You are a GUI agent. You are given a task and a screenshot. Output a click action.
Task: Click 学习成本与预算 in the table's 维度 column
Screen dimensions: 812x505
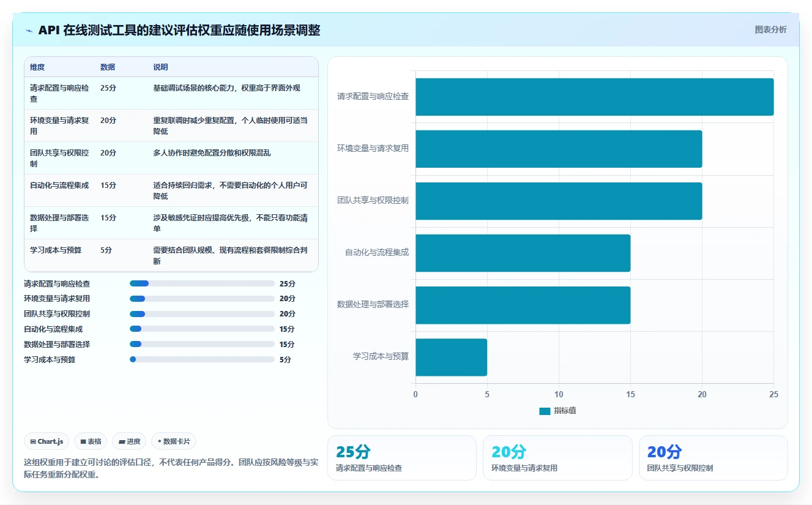coord(56,250)
